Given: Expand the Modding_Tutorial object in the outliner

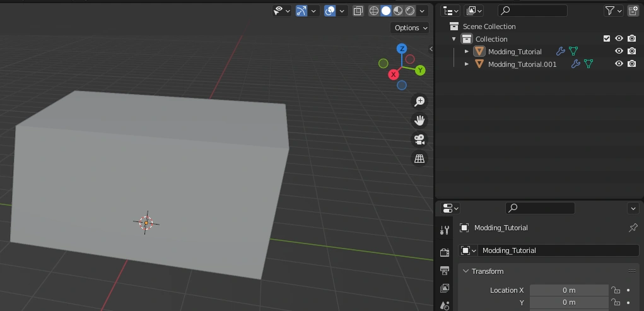Looking at the screenshot, I should point(467,52).
